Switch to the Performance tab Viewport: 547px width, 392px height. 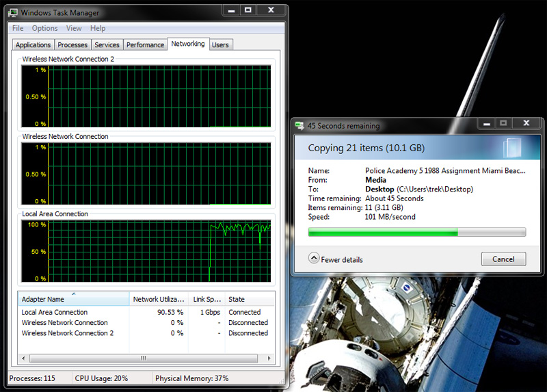coord(145,45)
